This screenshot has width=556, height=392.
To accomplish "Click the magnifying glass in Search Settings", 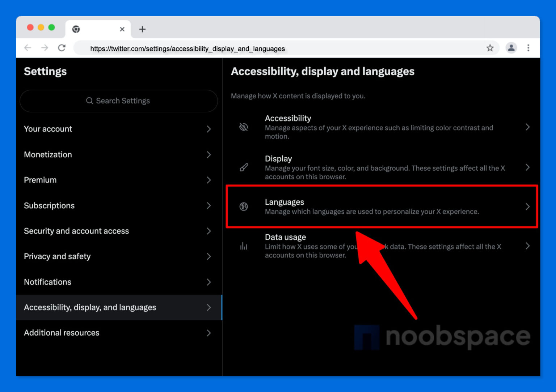I will coord(89,101).
